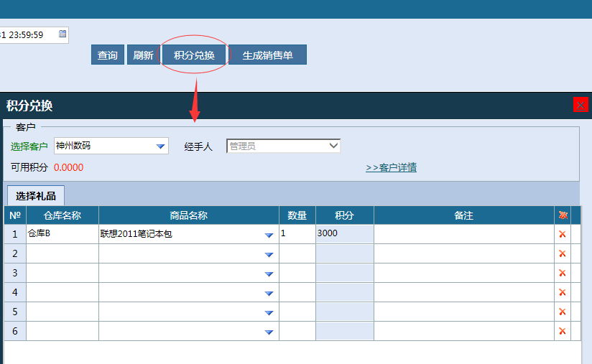Image resolution: width=592 pixels, height=364 pixels.
Task: Delete row 5 with its red X
Action: (x=562, y=312)
